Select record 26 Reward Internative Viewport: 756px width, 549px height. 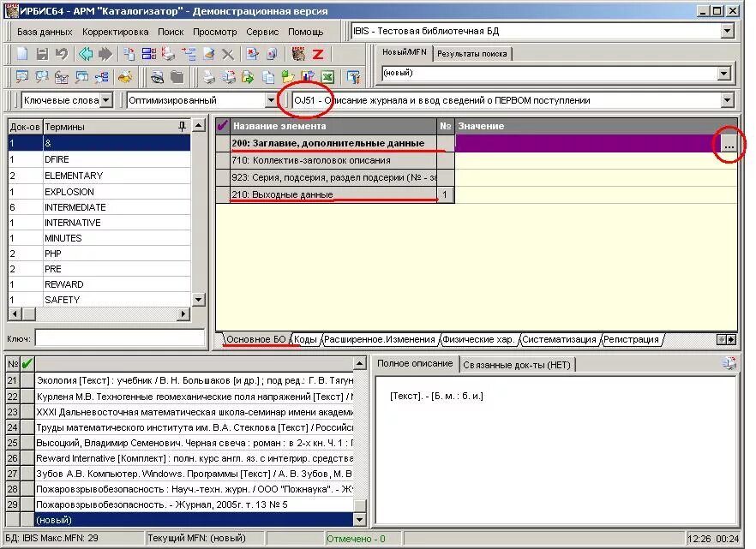(x=195, y=458)
